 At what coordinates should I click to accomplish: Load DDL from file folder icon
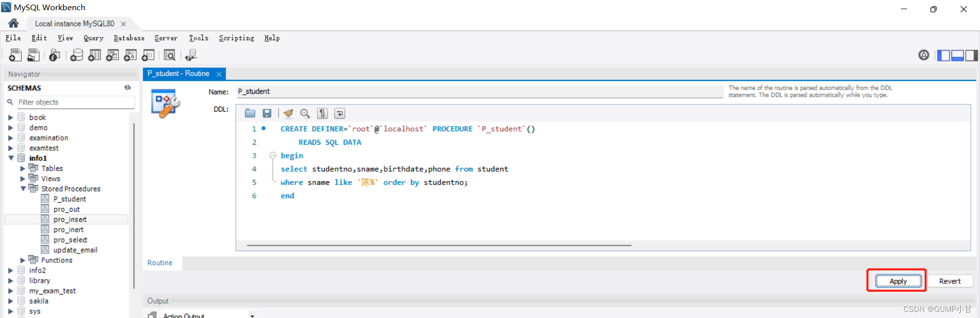tap(250, 113)
